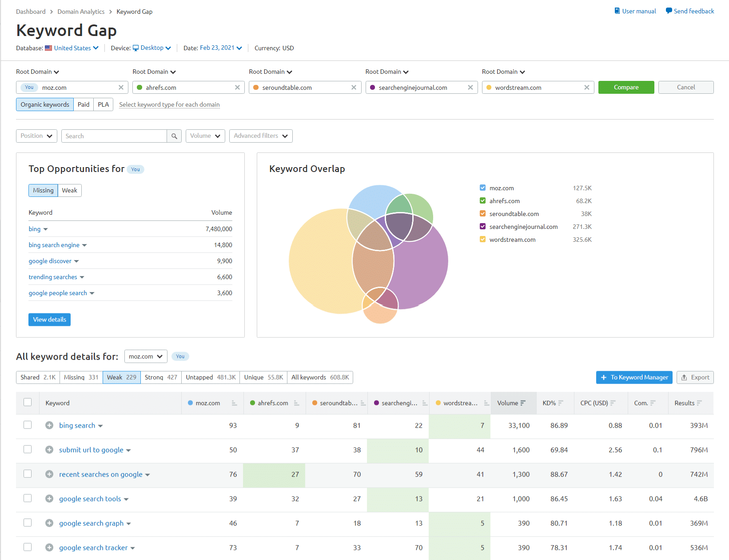Remove moz.com domain with its X icon
The height and width of the screenshot is (560, 729).
121,88
